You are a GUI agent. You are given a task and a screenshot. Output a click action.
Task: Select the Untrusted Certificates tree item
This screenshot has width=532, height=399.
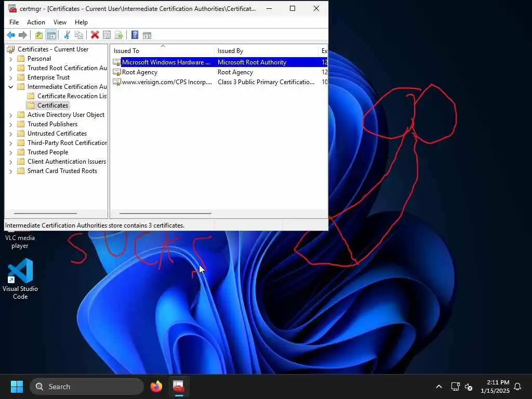click(x=57, y=134)
